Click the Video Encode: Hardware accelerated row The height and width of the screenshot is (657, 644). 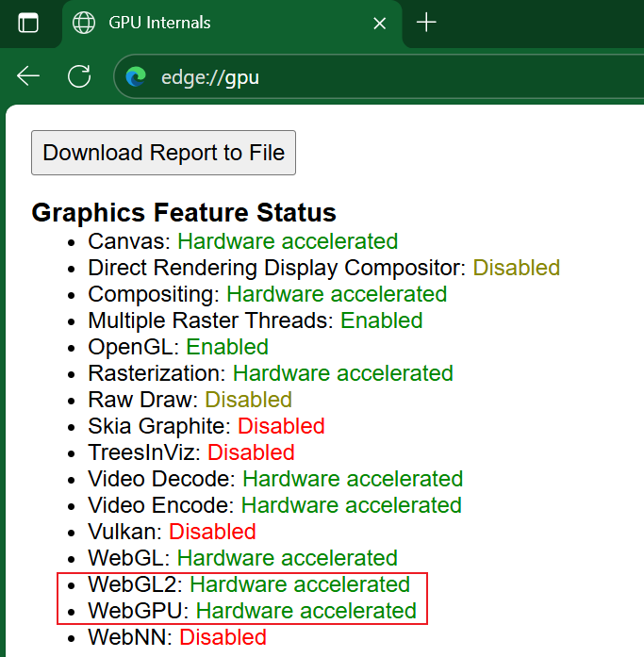coord(274,505)
